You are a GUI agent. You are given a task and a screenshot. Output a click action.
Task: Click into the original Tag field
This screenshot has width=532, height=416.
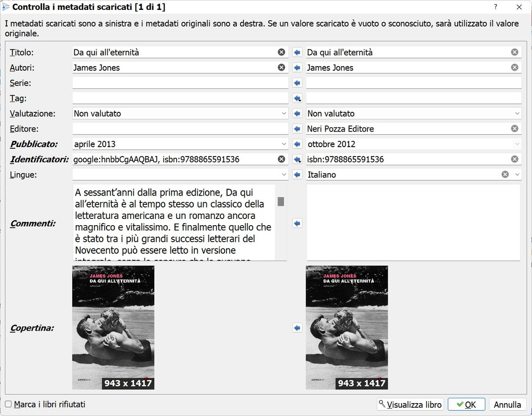[414, 98]
